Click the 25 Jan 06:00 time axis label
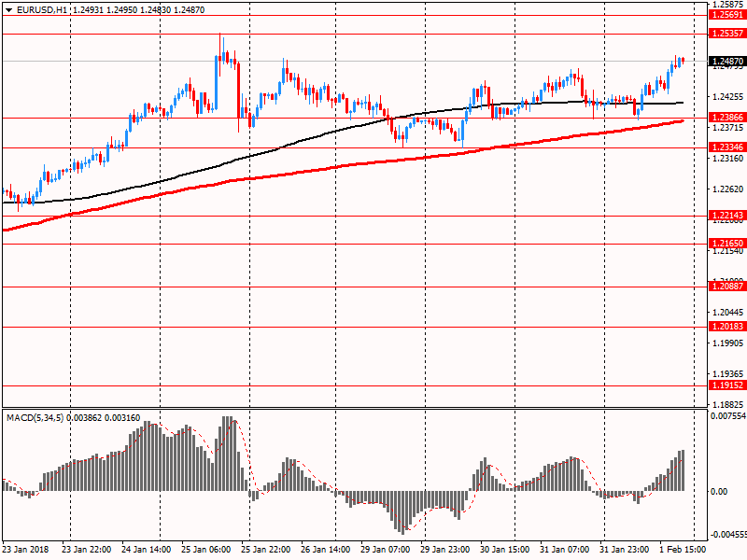 [205, 550]
